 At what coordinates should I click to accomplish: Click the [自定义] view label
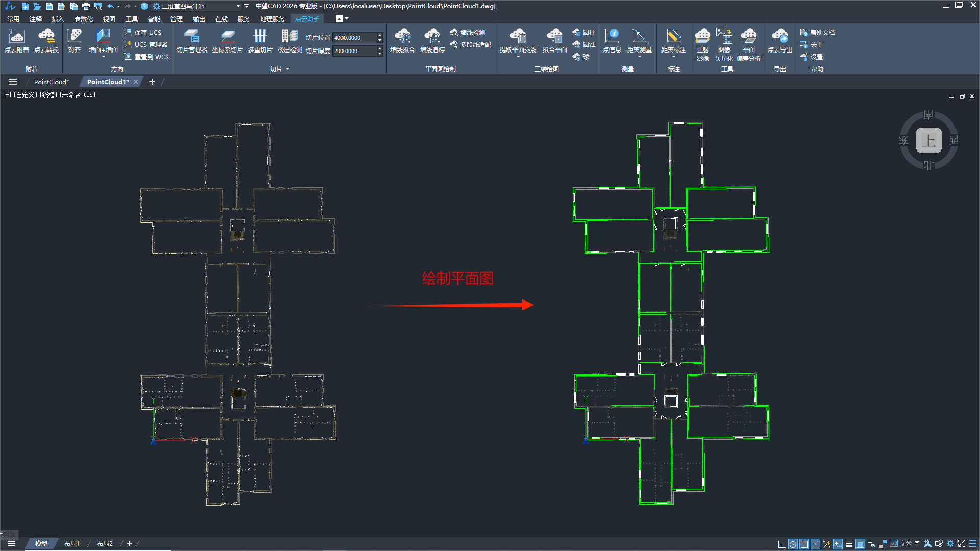point(25,95)
